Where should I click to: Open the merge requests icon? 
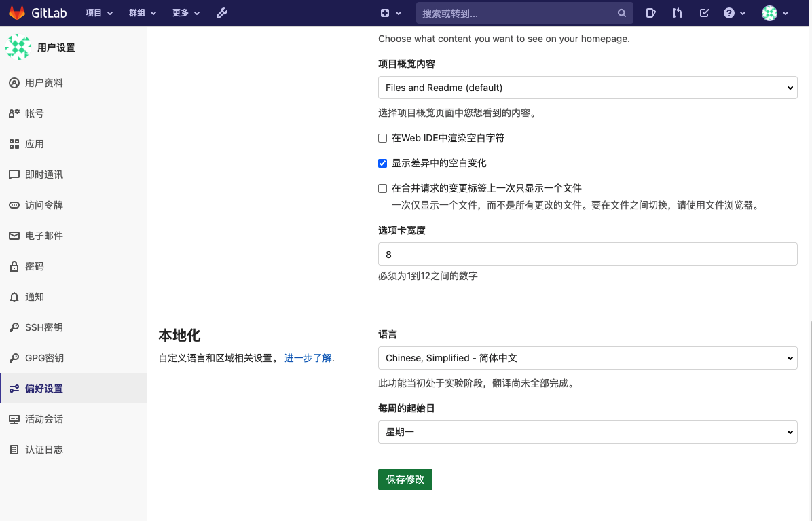pyautogui.click(x=677, y=12)
